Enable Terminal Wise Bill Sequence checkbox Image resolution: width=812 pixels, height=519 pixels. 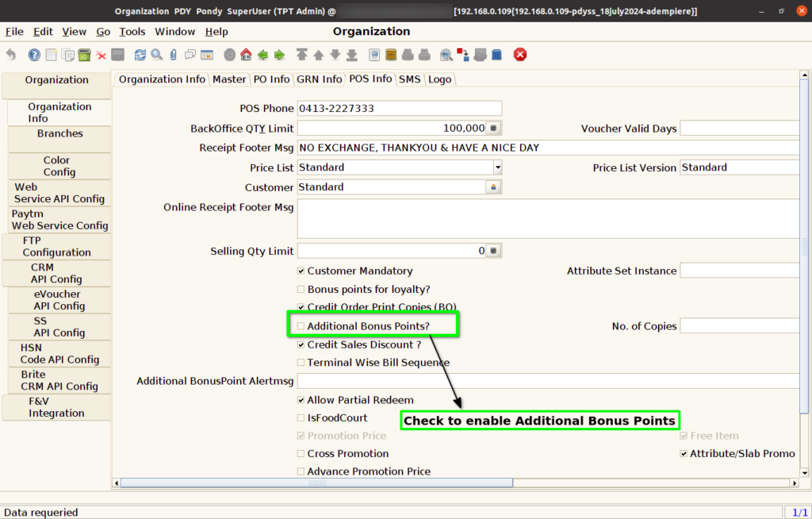(x=301, y=363)
